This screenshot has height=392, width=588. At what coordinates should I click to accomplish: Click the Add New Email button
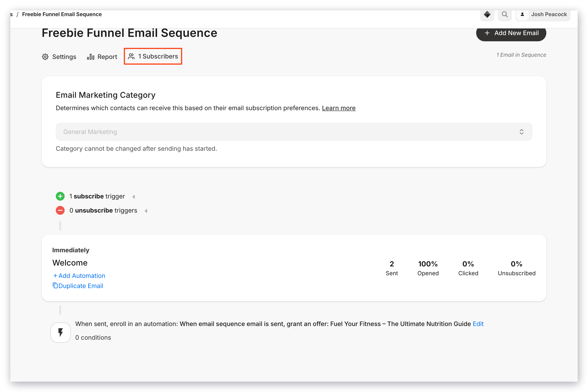[x=511, y=33]
